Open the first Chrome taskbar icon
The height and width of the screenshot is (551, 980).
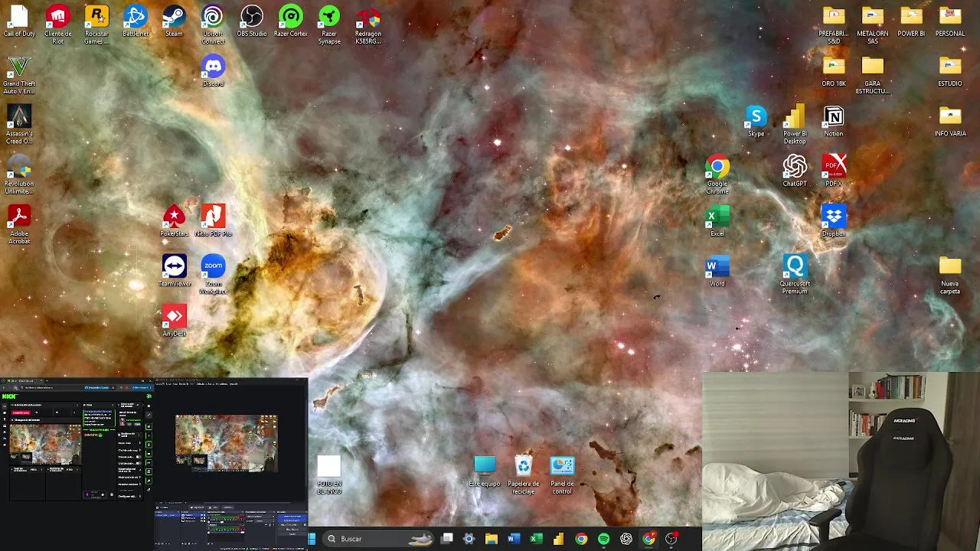click(581, 539)
